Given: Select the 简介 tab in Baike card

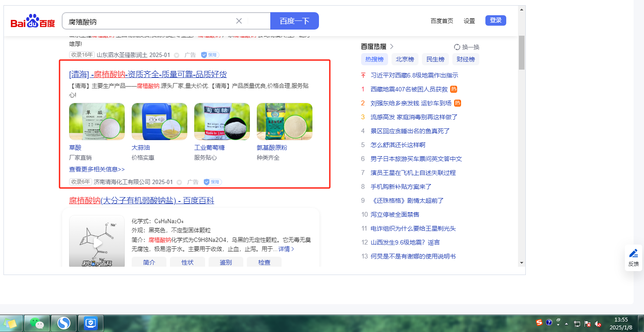Looking at the screenshot, I should coord(149,262).
